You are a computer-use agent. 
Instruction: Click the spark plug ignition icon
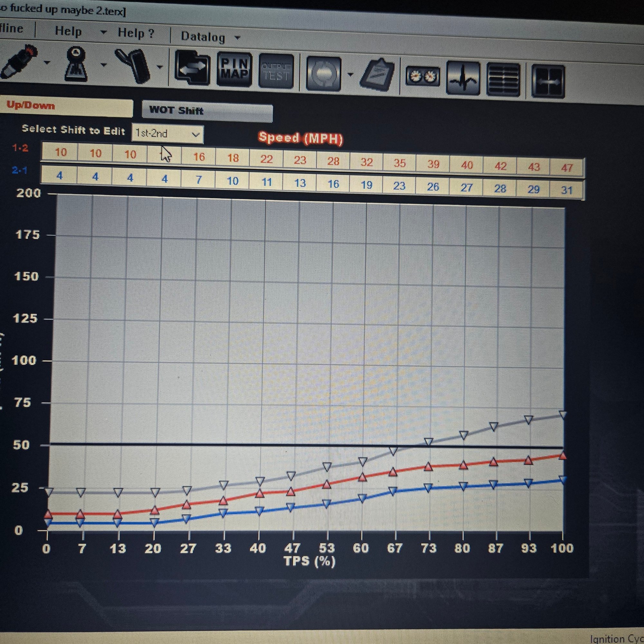pyautogui.click(x=18, y=62)
